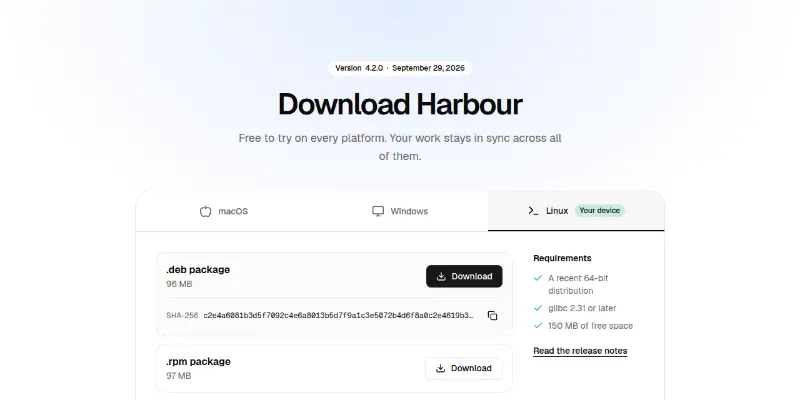Copy the SHA-256 checksum
Viewport: 800px width, 400px height.
492,316
